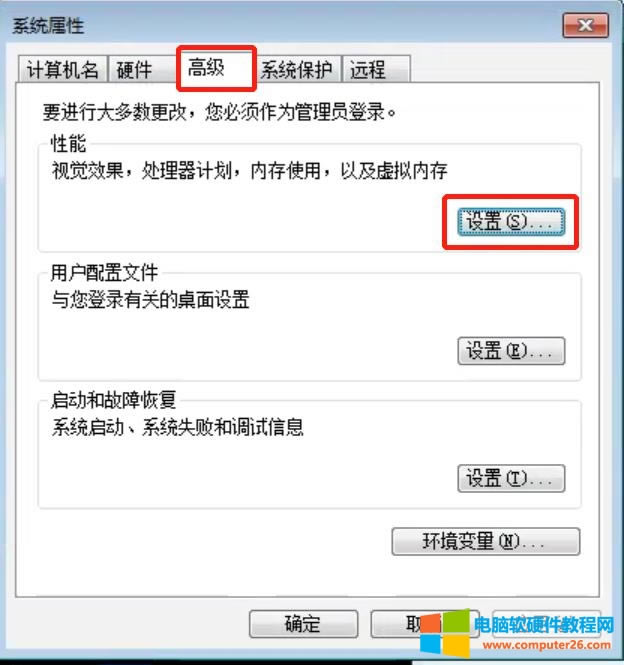Switch to the 计算机名 tab

pyautogui.click(x=63, y=69)
